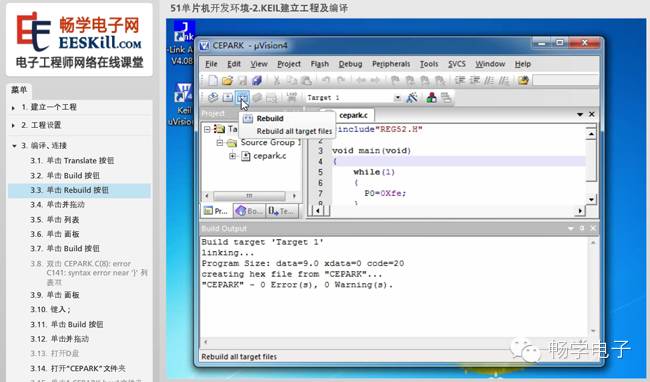Viewport: 650px width, 382px height.
Task: Open the Edit menu
Action: click(x=234, y=64)
